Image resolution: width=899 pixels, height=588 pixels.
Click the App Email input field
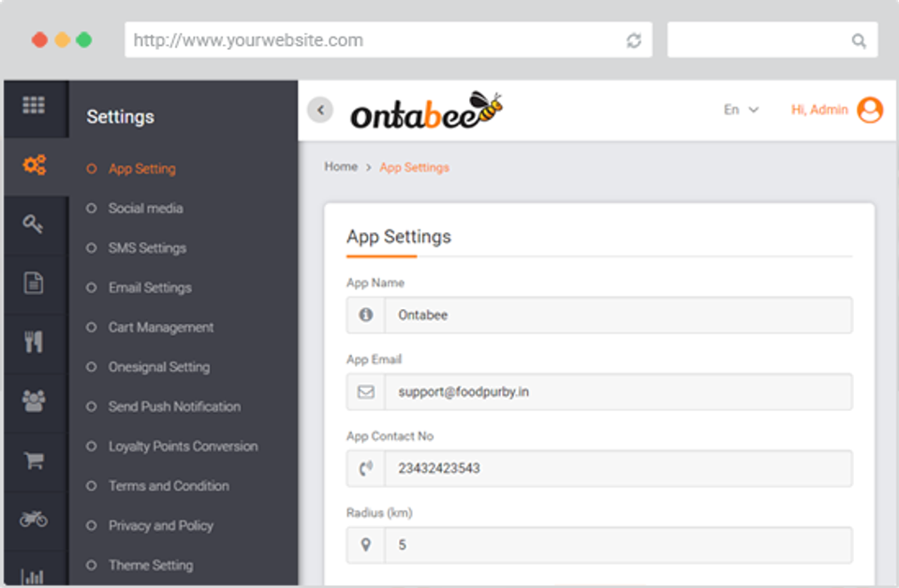[x=617, y=392]
